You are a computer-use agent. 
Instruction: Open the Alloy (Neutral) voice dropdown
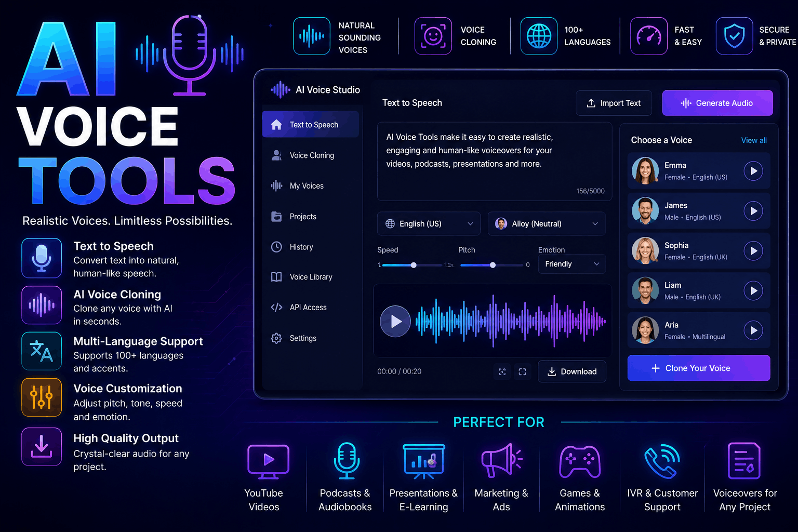(x=547, y=224)
